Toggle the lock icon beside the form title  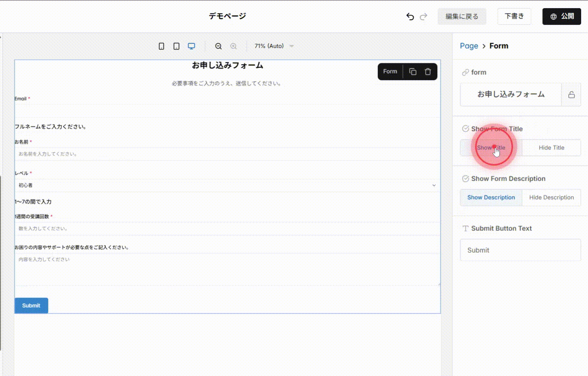571,94
